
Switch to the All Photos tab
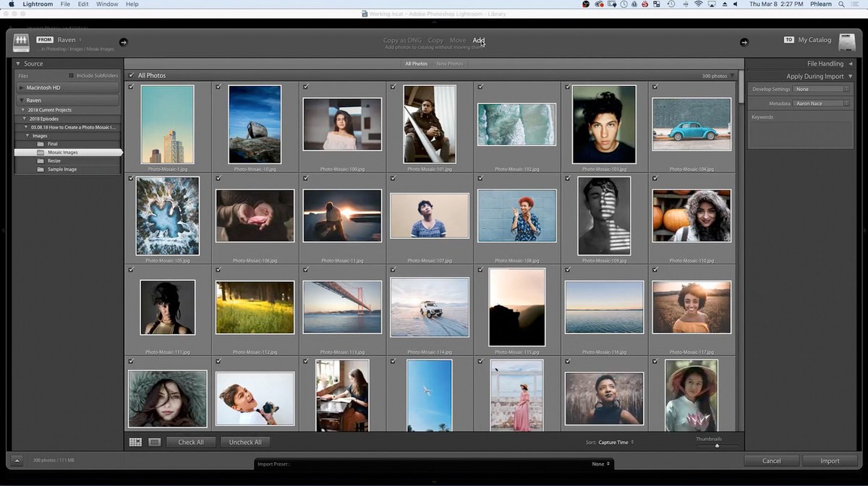coord(416,64)
